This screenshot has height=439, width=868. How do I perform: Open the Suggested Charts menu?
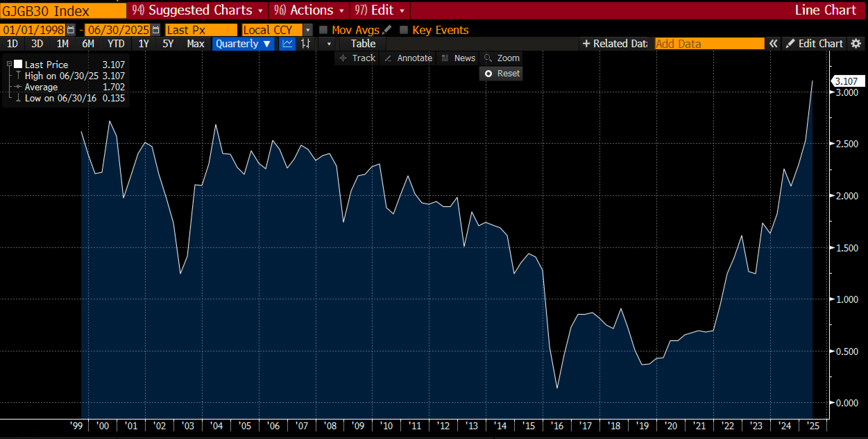(x=198, y=10)
